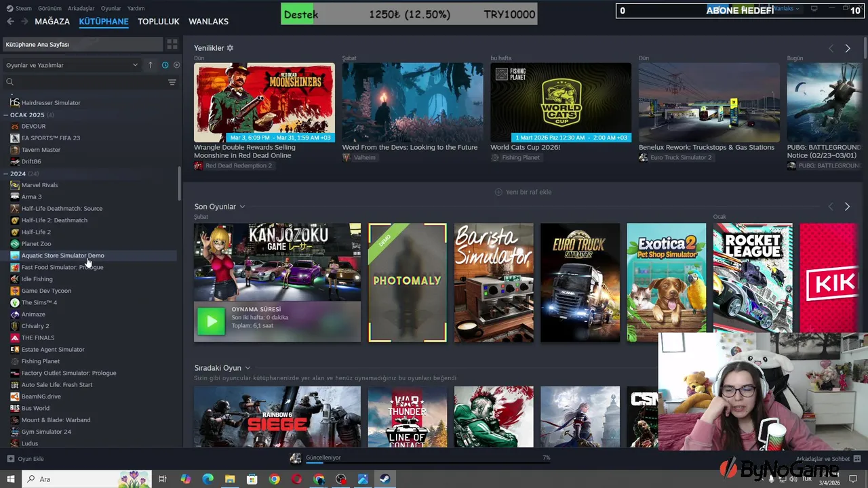Open the Rocket League tile

[x=753, y=278]
